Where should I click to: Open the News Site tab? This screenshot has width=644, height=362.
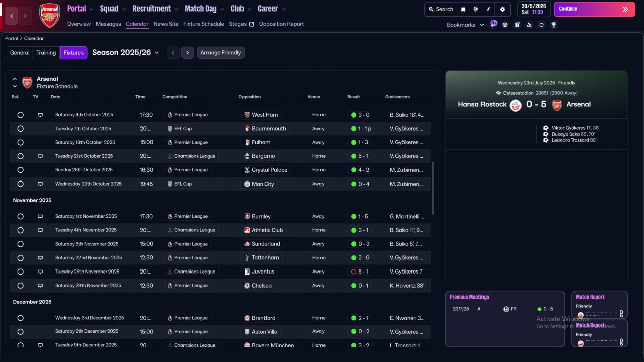[166, 24]
